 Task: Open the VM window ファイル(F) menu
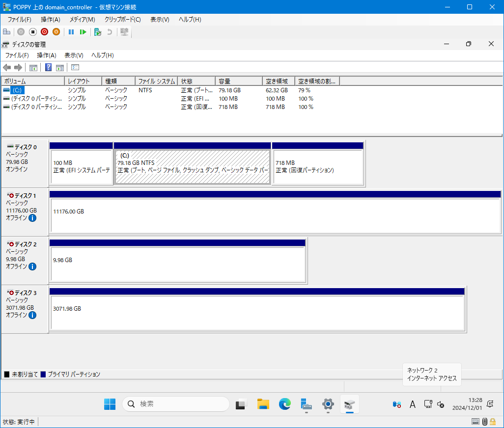19,20
